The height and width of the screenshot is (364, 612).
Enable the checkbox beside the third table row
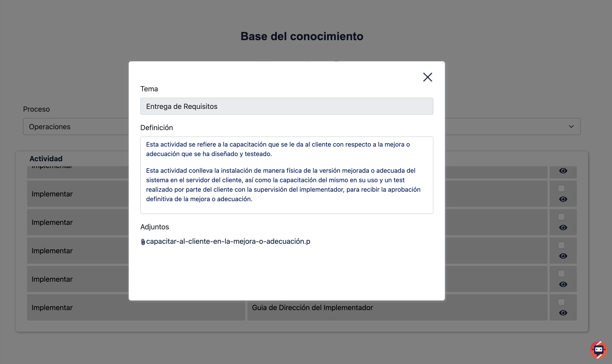click(x=562, y=216)
